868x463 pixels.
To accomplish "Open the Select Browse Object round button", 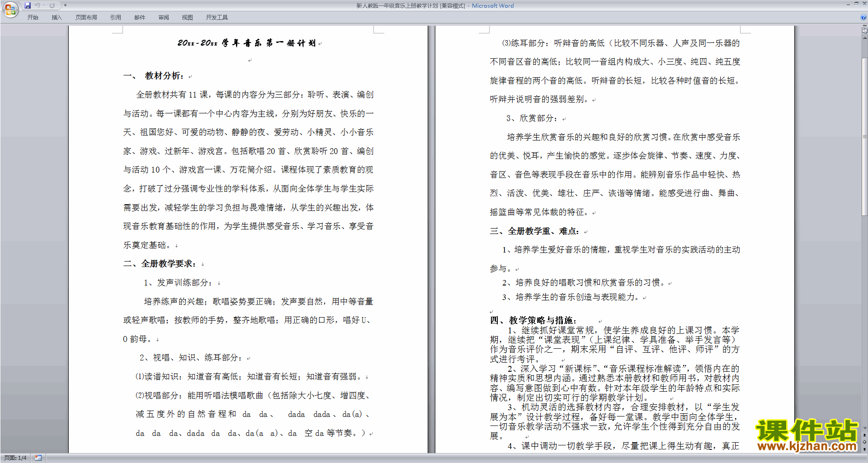I will tap(864, 442).
